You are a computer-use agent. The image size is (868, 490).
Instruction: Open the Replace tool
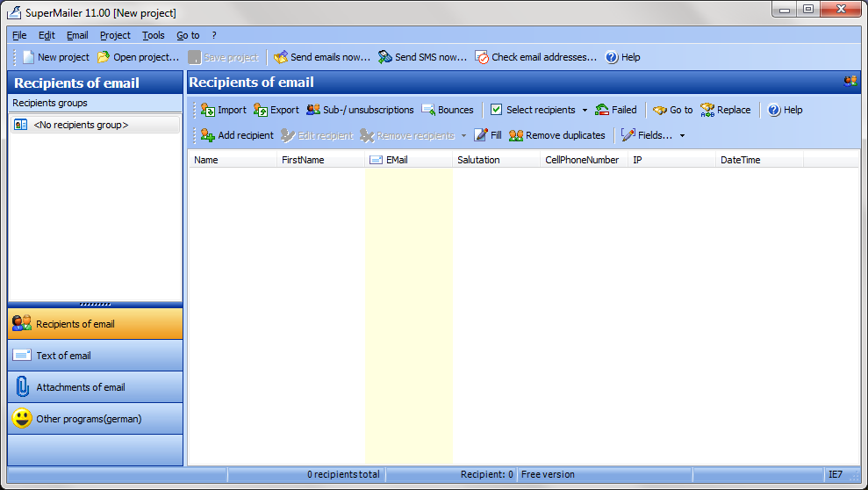click(726, 110)
